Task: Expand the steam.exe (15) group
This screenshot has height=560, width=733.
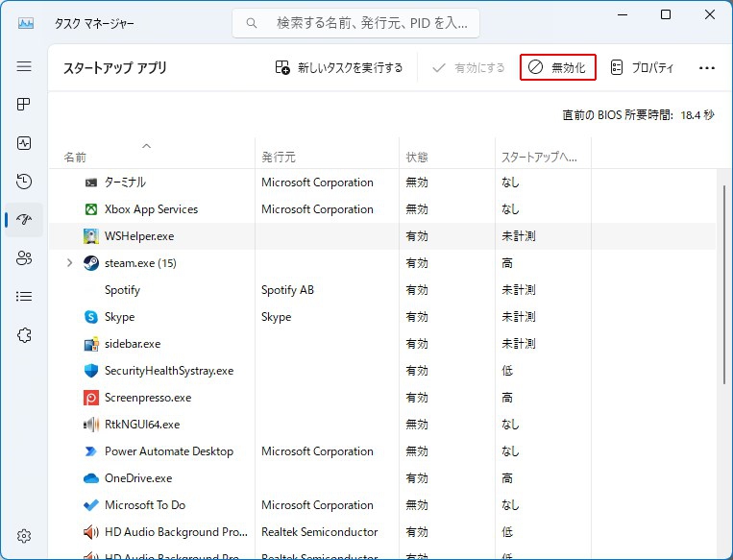Action: point(69,263)
